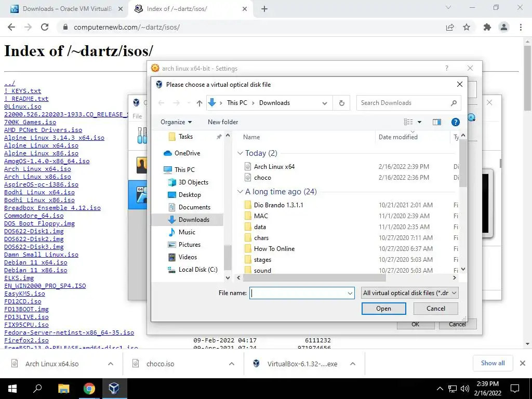Screen dimensions: 532x399
Task: Select the stages folder
Action: (x=262, y=260)
